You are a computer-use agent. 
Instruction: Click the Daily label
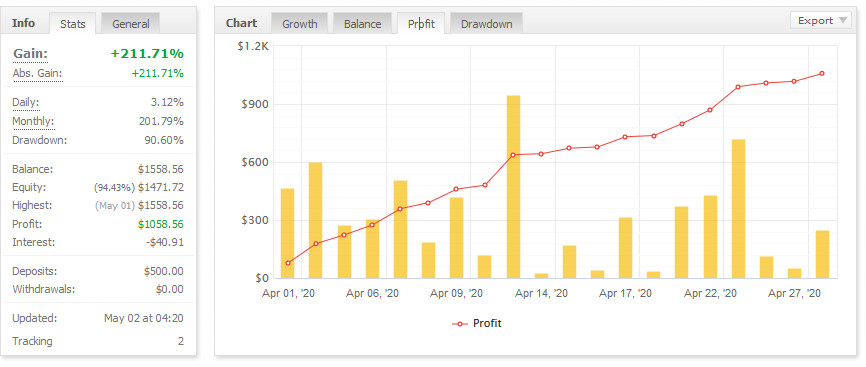coord(26,103)
